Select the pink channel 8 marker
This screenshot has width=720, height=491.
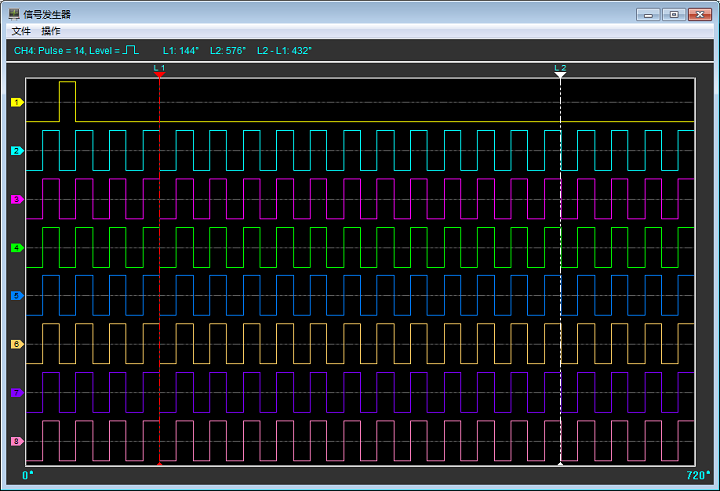[17, 441]
